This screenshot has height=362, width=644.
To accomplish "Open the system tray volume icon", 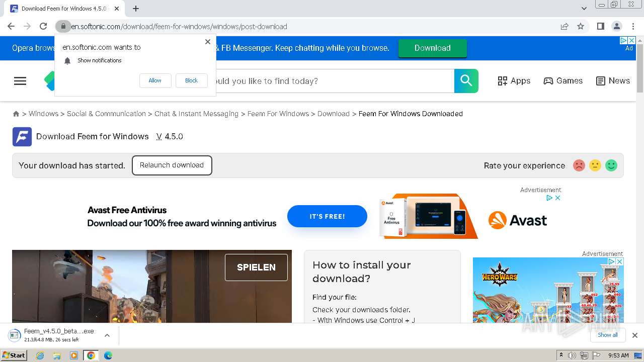I will [x=572, y=355].
